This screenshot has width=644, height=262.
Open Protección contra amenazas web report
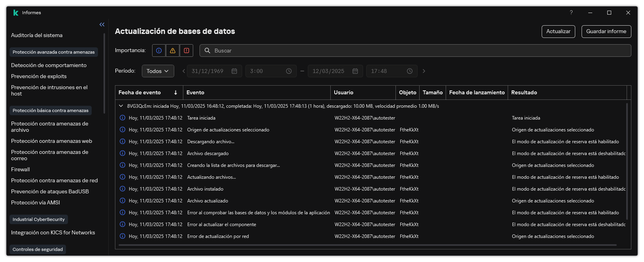51,141
